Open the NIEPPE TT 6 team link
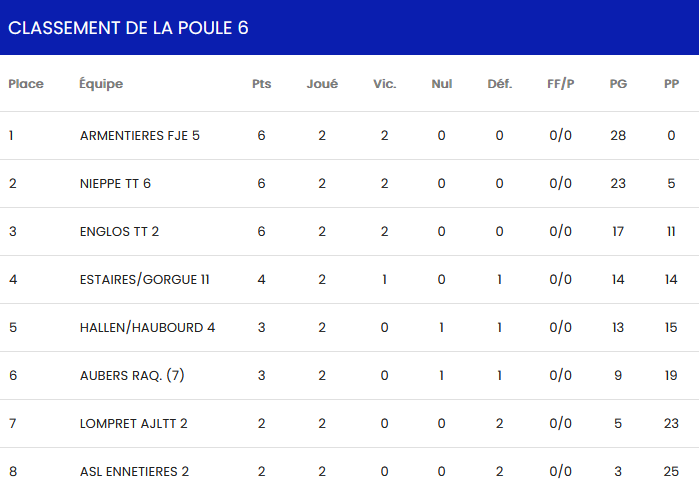 (115, 183)
